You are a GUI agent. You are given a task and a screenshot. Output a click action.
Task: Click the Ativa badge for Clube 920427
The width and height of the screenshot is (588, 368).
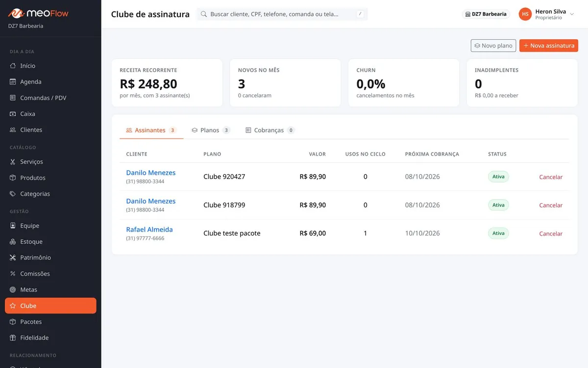pyautogui.click(x=498, y=177)
